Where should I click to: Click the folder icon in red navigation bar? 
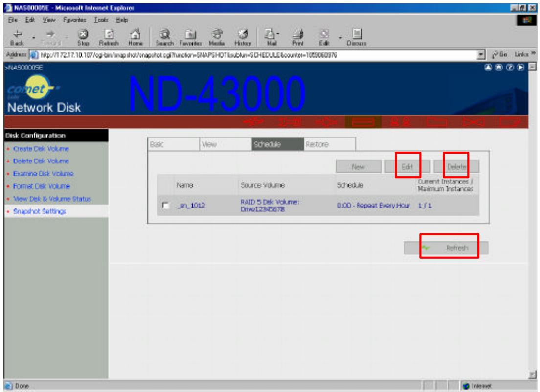pos(437,122)
